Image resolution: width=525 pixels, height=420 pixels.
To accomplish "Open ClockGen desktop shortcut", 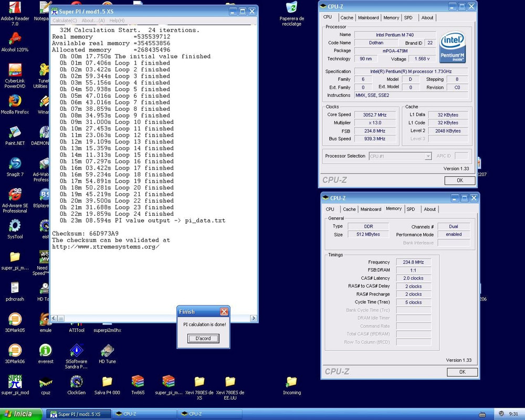I will [76, 385].
